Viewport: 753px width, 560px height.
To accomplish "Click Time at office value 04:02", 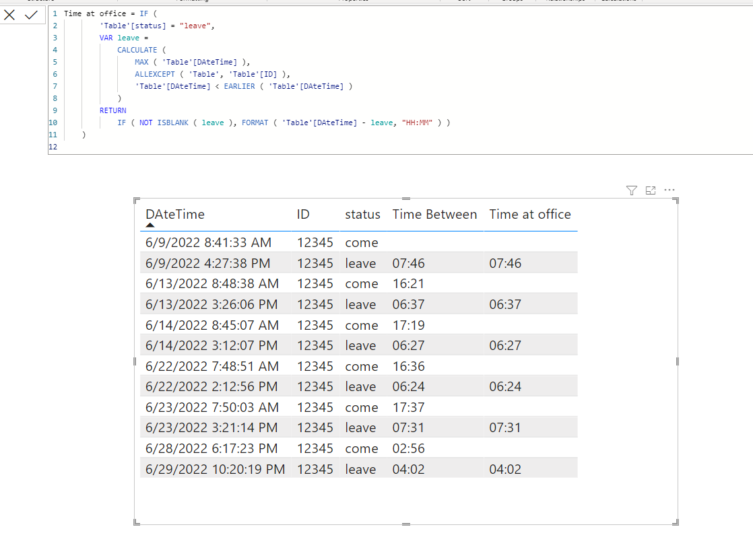I will pos(505,469).
